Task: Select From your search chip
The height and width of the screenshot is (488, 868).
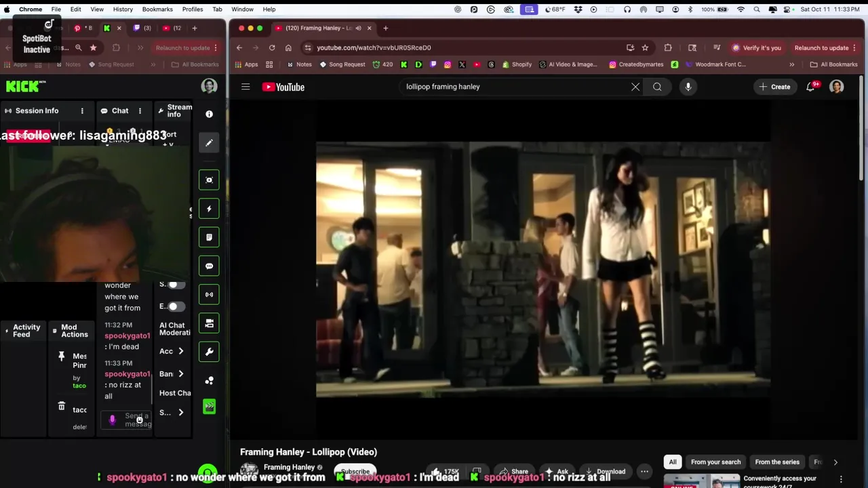Action: click(715, 462)
